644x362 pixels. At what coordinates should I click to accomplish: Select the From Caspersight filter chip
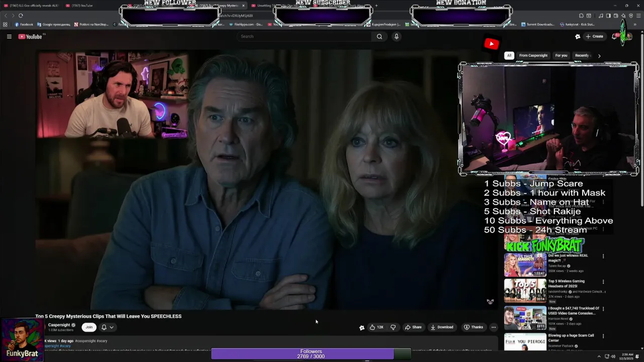tap(533, 55)
